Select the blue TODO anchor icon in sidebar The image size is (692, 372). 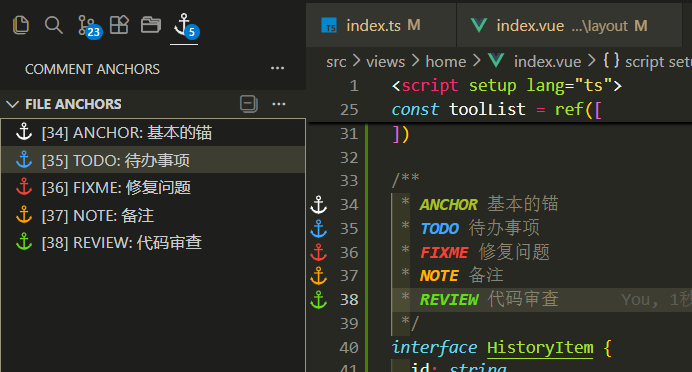click(24, 159)
